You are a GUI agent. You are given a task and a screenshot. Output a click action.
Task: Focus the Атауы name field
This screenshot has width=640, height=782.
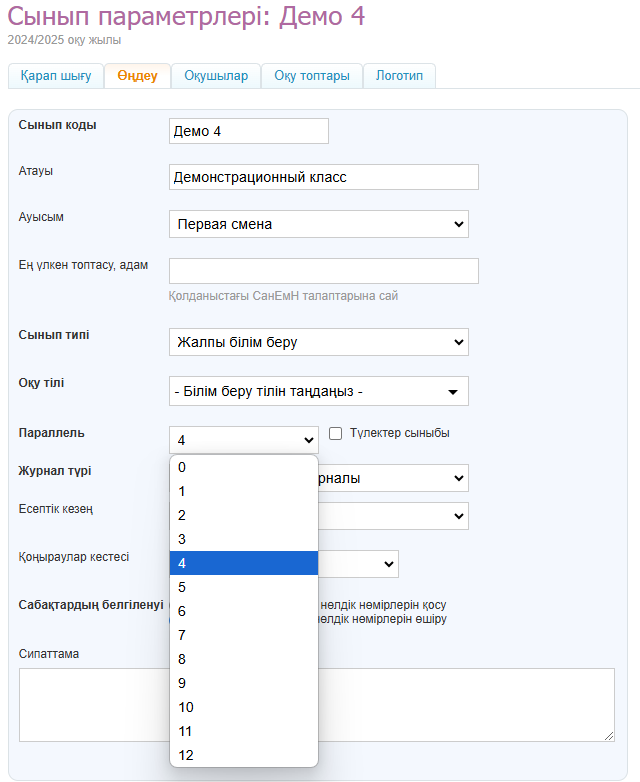323,177
